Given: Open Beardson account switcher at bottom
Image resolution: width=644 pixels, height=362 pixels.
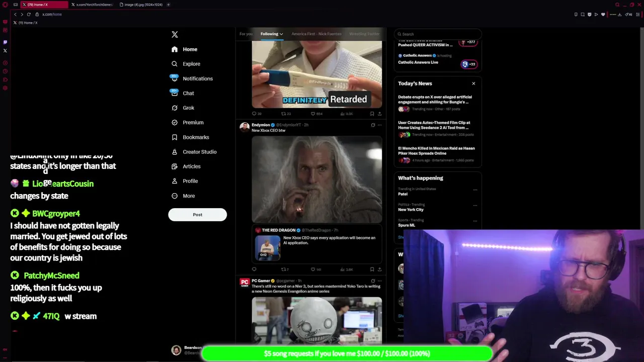Looking at the screenshot, I should 186,350.
